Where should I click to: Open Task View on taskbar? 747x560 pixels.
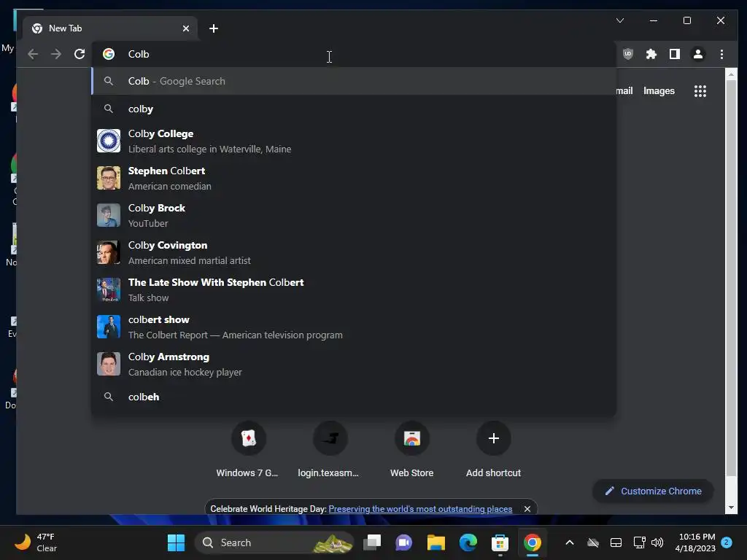click(x=372, y=542)
